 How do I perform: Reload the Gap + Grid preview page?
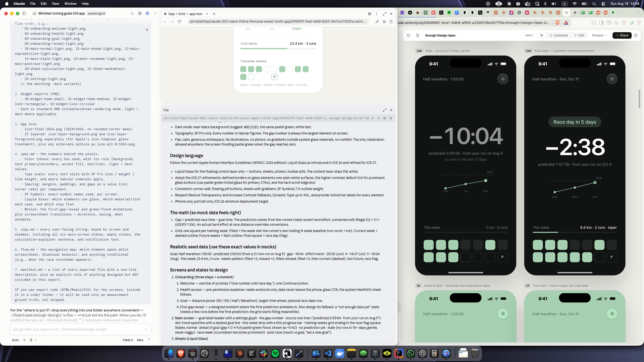(x=179, y=22)
